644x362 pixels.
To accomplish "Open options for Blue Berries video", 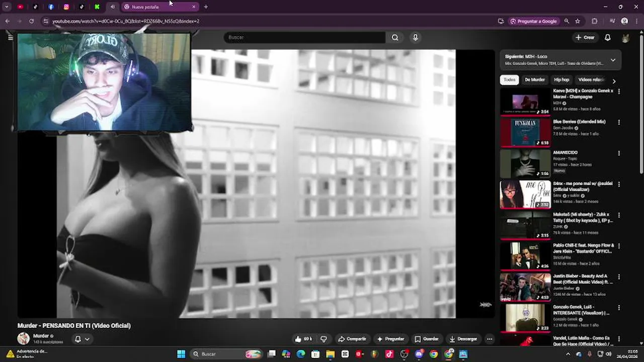I will [619, 122].
